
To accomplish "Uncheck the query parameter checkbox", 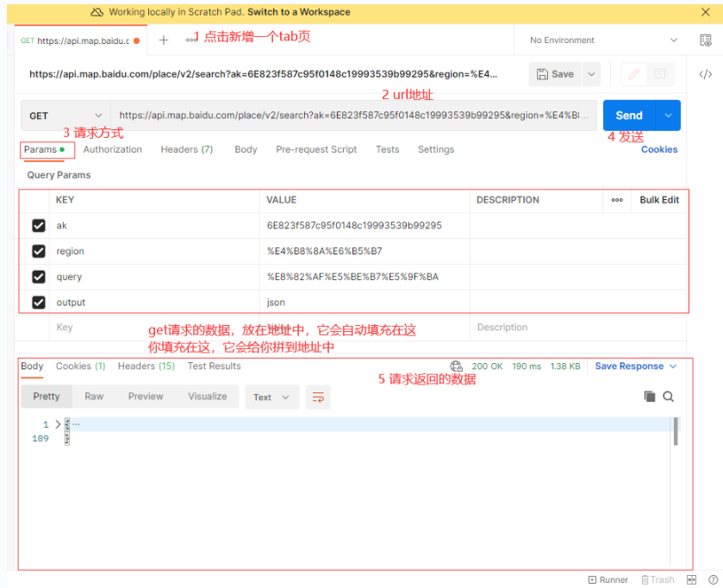I will click(x=39, y=277).
